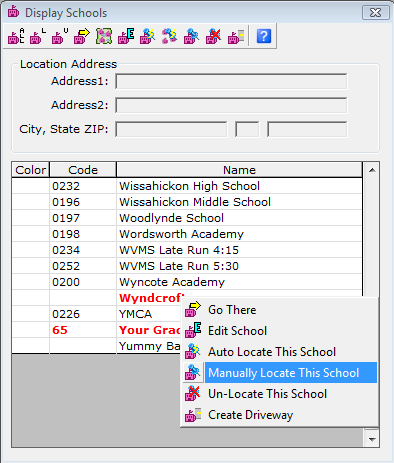Click the Create Driveway toolbar icon
Screen dimensions: 394x463
pos(236,36)
